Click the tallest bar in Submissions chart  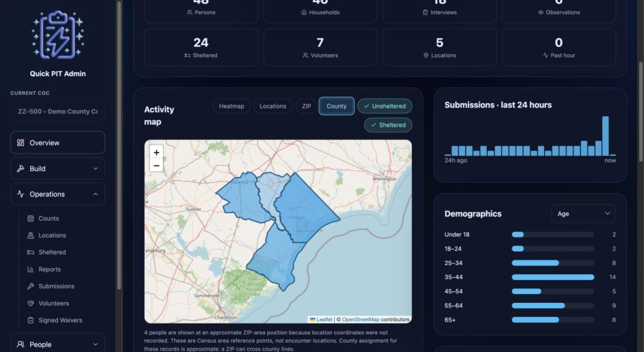606,136
